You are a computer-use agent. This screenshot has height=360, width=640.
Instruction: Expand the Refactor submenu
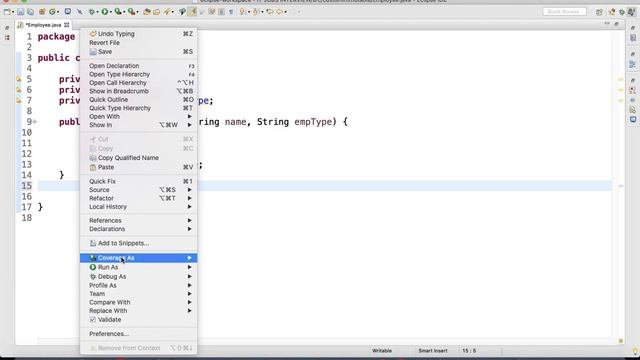click(139, 198)
